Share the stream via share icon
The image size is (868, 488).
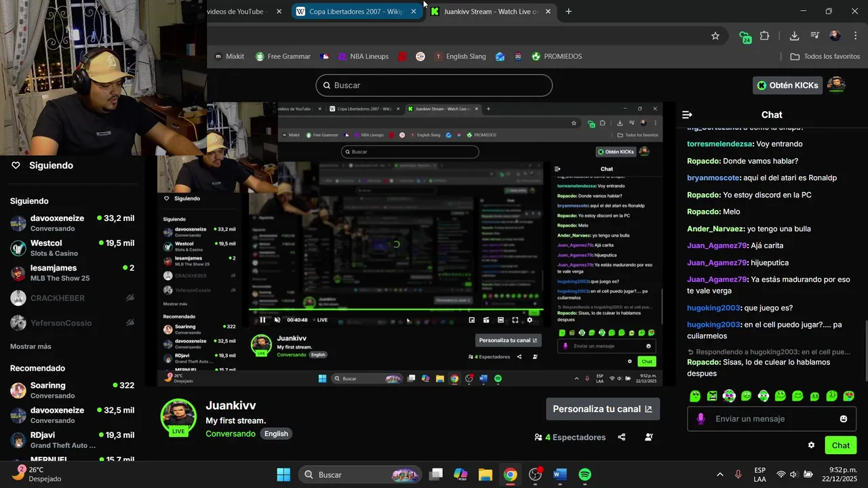(x=622, y=437)
